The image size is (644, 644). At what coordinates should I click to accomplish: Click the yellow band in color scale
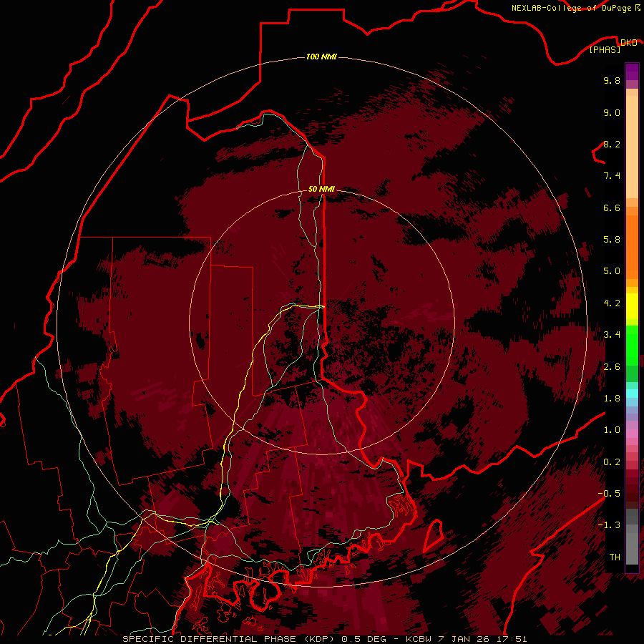click(632, 306)
